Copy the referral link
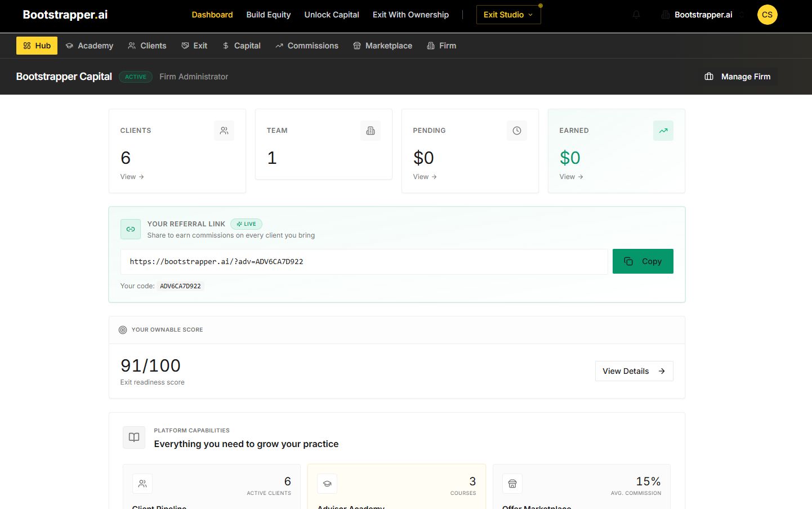The height and width of the screenshot is (509, 812). (x=643, y=261)
